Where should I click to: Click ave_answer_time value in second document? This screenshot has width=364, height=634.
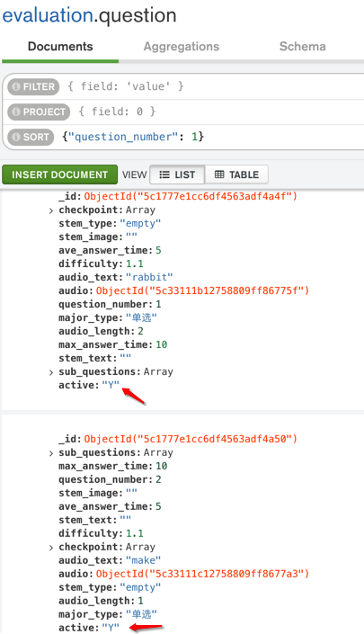[x=158, y=506]
